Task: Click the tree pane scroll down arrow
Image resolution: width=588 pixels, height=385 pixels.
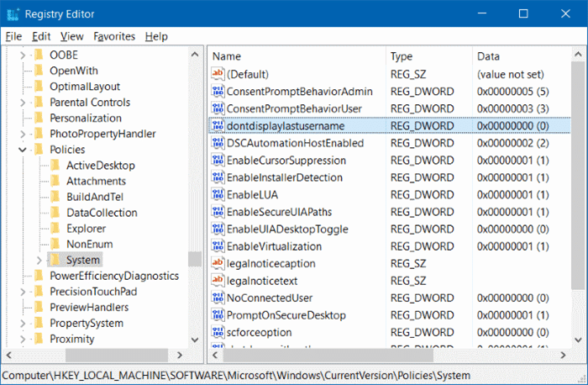Action: (195, 340)
